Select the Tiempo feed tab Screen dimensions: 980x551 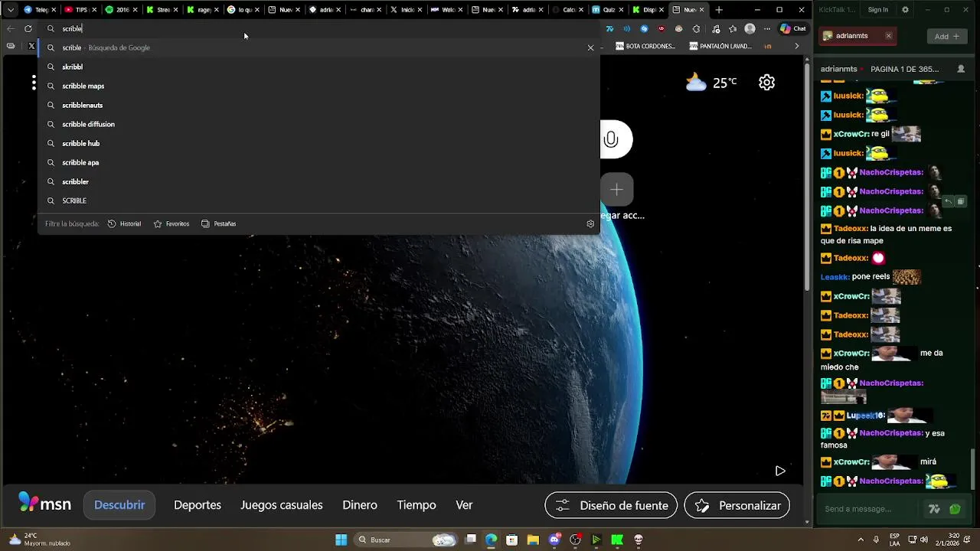click(x=416, y=505)
